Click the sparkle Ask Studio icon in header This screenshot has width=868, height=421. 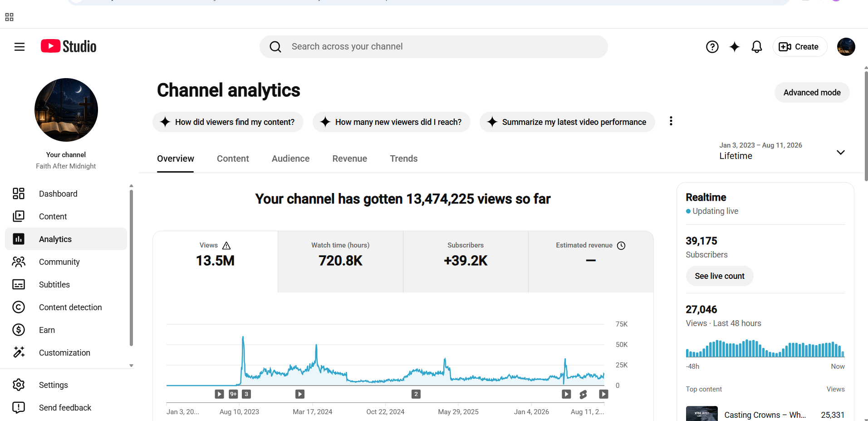[735, 47]
